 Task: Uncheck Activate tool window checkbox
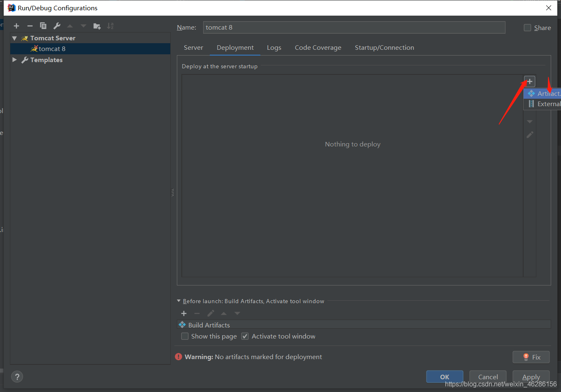point(245,336)
